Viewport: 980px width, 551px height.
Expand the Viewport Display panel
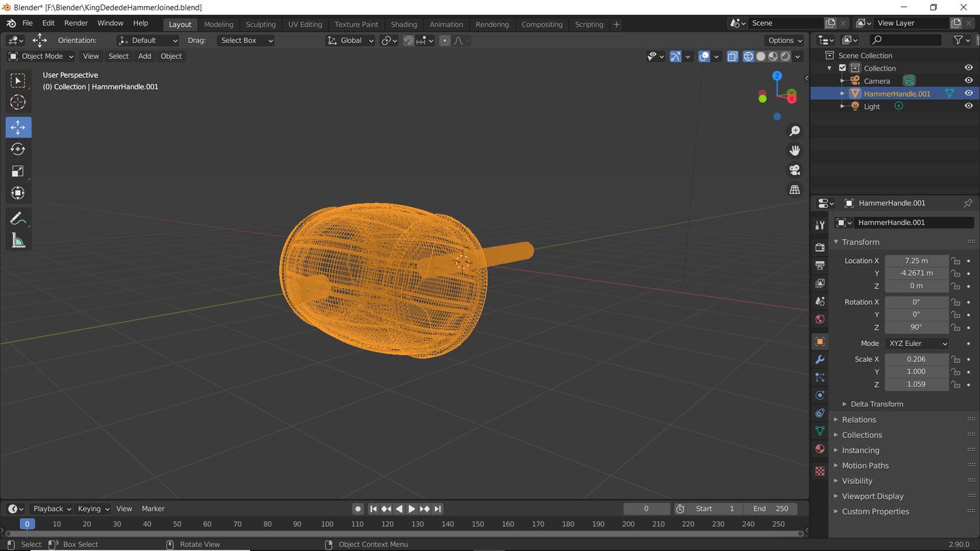tap(872, 496)
